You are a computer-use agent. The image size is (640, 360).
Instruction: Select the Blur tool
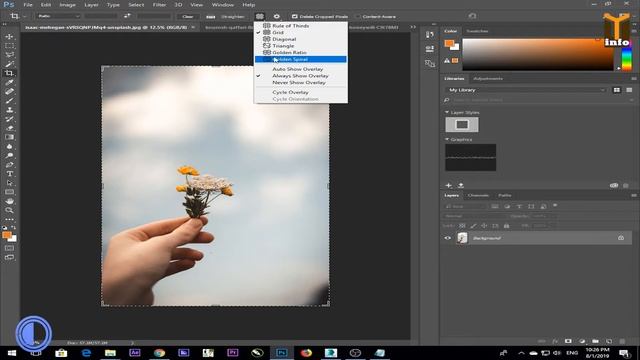pos(9,147)
